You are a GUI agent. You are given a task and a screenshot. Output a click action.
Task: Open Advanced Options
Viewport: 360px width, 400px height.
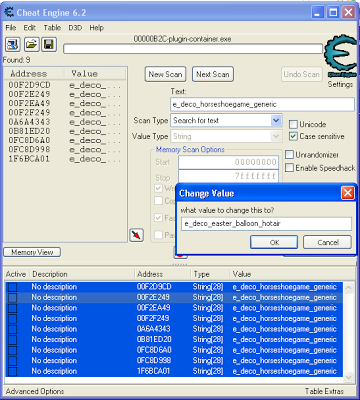coord(35,391)
